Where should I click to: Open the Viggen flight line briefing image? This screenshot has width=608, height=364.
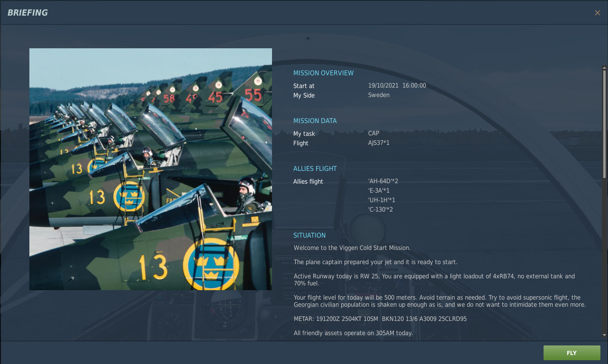click(x=151, y=169)
